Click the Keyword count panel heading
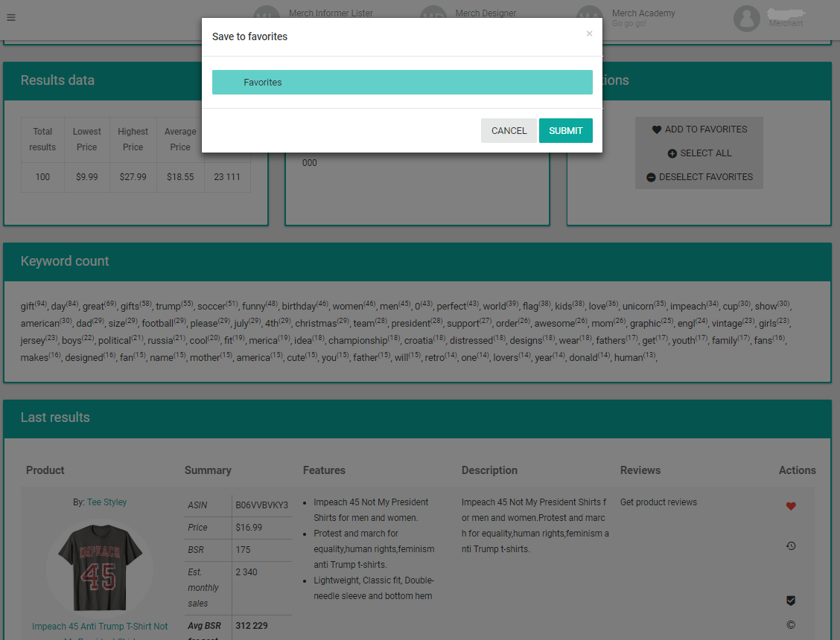 point(64,260)
